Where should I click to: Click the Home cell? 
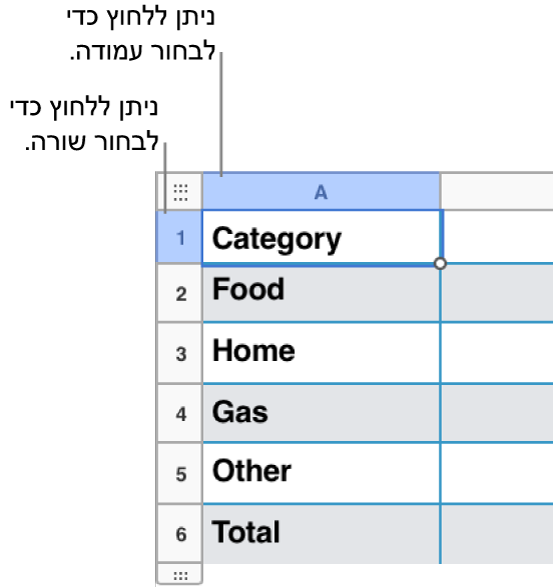(321, 353)
